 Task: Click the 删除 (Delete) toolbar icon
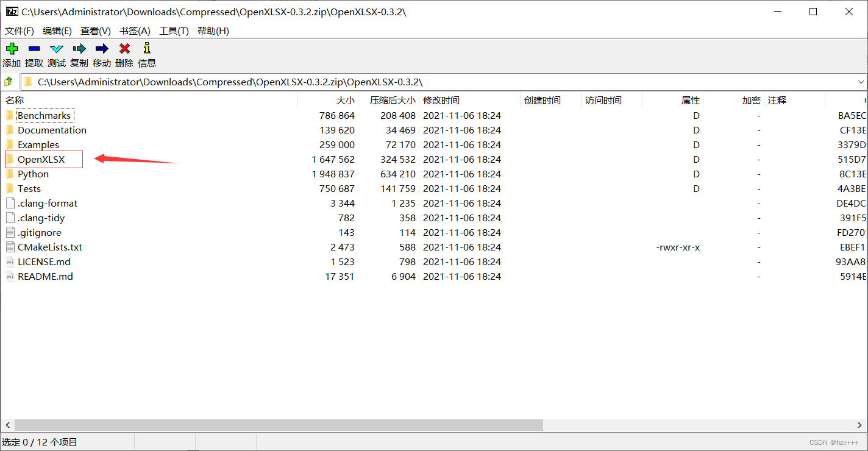tap(124, 48)
